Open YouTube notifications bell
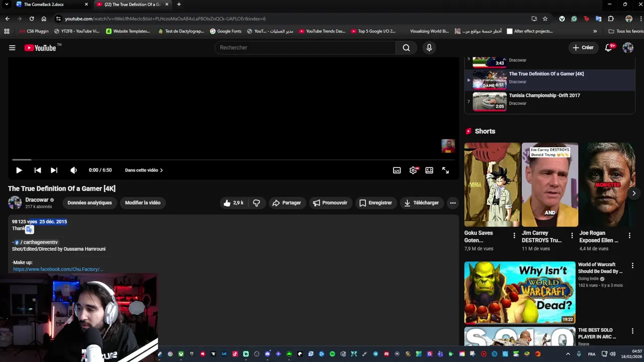 (609, 48)
